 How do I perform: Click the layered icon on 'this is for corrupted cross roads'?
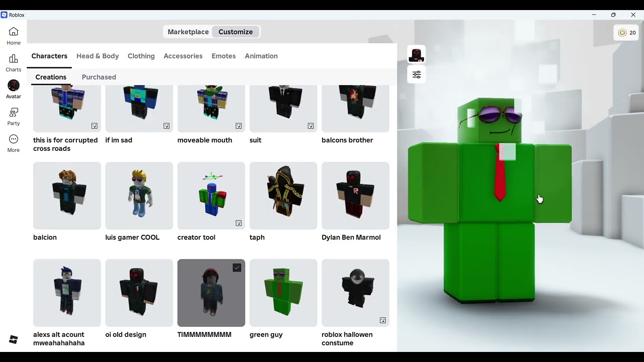(x=94, y=126)
